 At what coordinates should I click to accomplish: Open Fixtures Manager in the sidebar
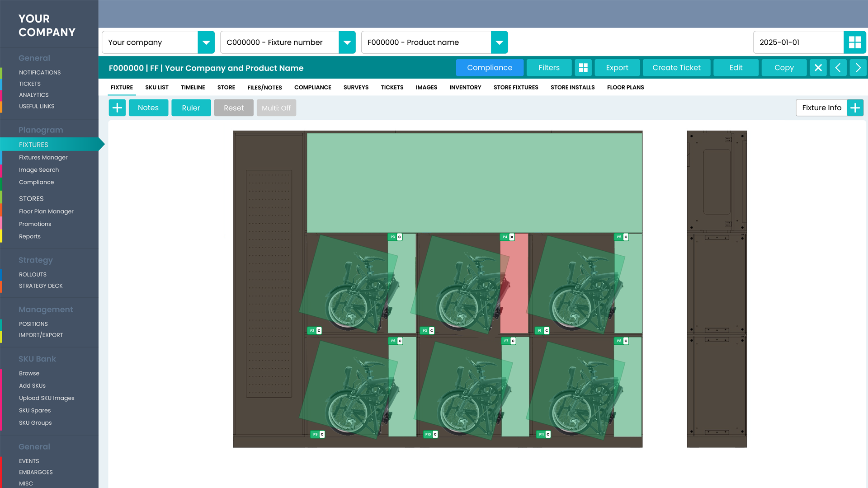coord(43,157)
